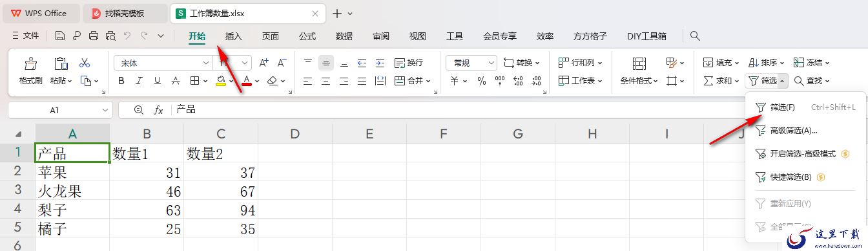Click the Strikethrough icon
This screenshot has width=868, height=251.
coord(176,81)
